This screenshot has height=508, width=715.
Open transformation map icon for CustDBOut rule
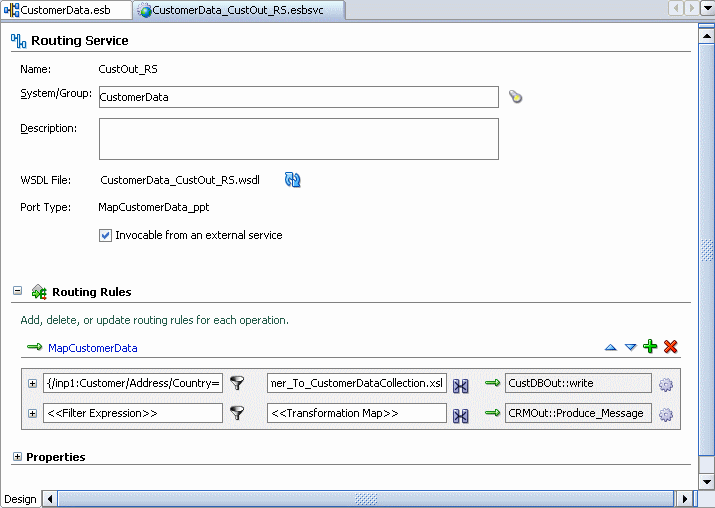tap(461, 386)
